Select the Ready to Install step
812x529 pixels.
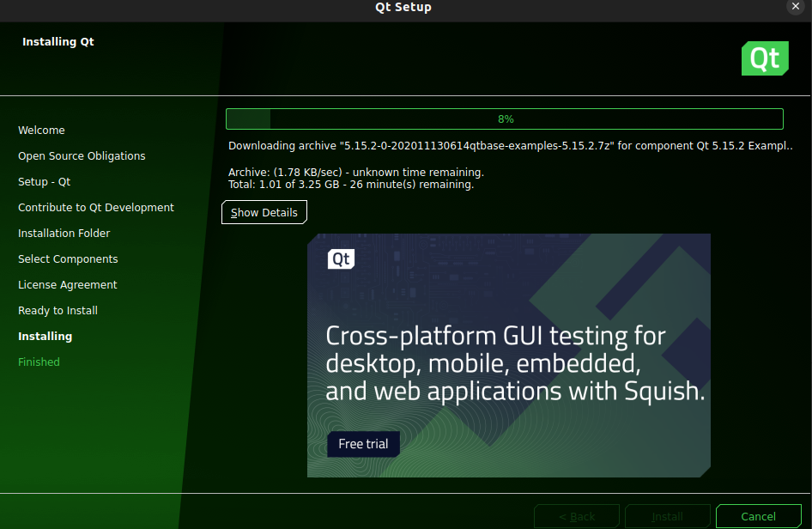(58, 311)
